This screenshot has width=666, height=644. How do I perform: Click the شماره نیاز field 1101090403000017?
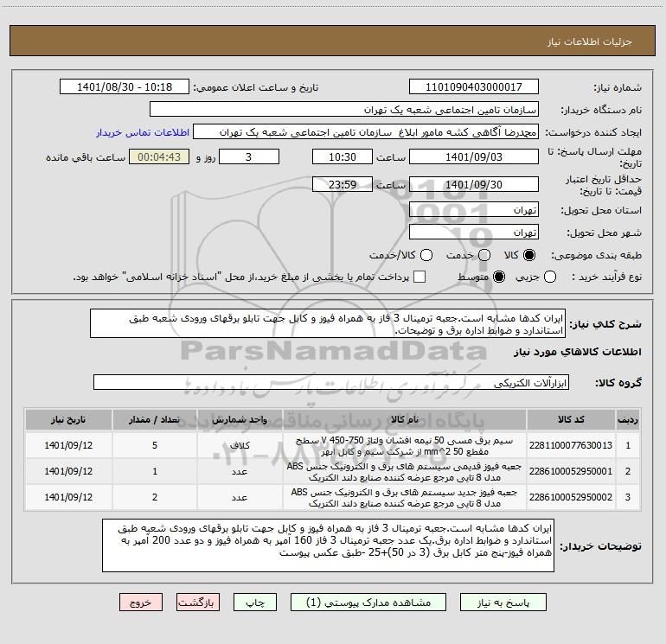click(474, 86)
